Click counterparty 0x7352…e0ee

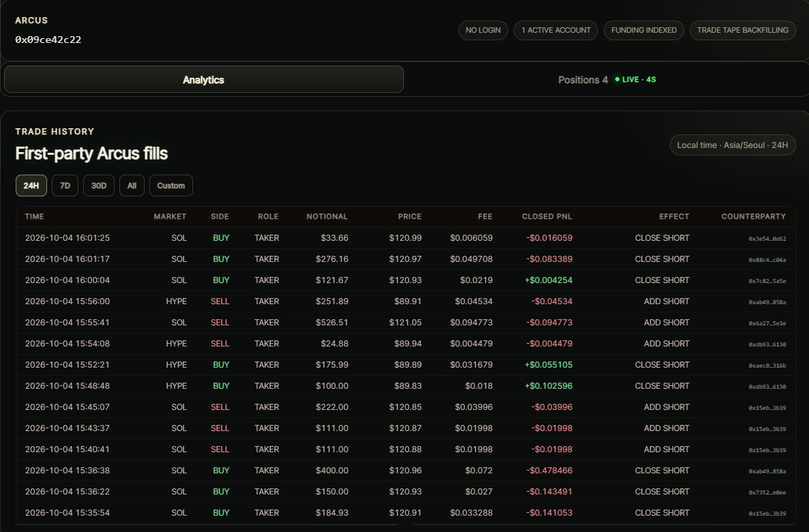click(x=767, y=493)
